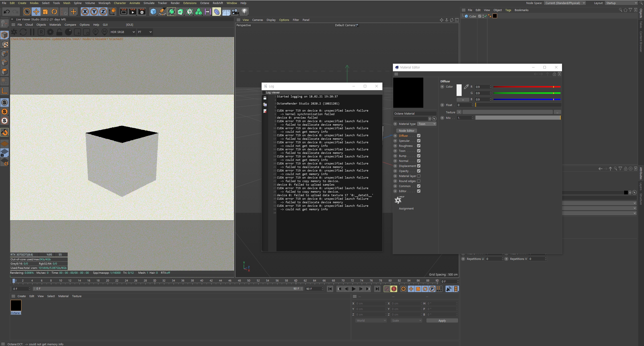The width and height of the screenshot is (644, 346).
Task: Select the MoGraph menu tab
Action: pos(104,3)
